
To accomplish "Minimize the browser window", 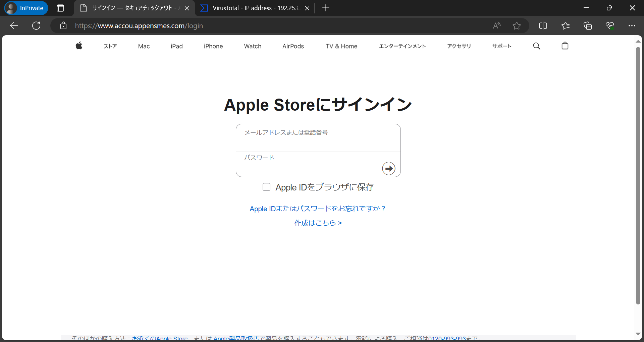I will pos(586,8).
